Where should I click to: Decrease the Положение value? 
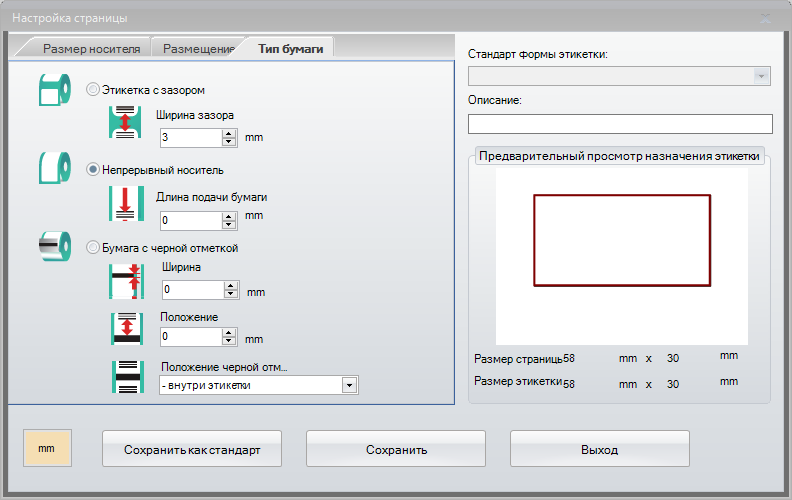229,341
